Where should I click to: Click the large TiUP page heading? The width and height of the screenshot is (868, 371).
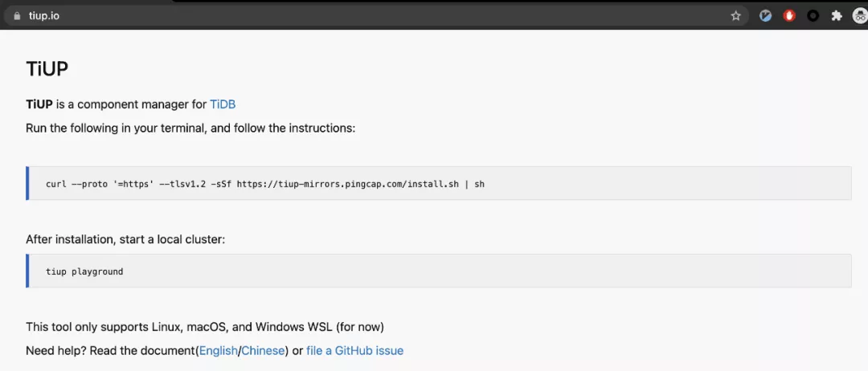47,69
